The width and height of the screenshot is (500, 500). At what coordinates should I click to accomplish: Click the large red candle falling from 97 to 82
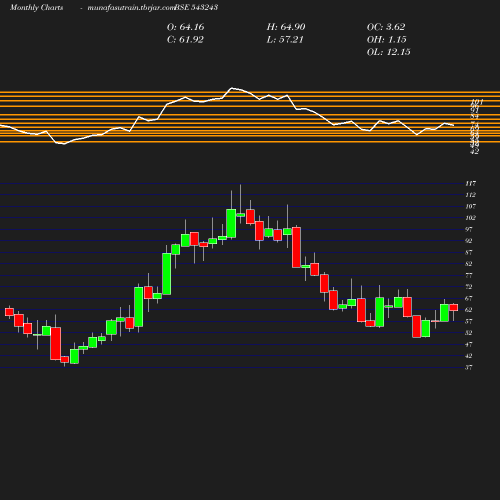pyautogui.click(x=296, y=247)
